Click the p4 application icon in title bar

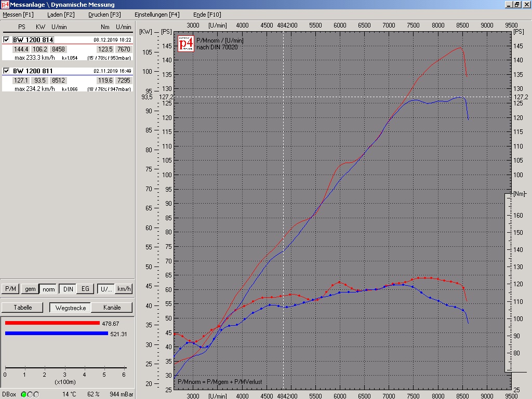[5, 5]
